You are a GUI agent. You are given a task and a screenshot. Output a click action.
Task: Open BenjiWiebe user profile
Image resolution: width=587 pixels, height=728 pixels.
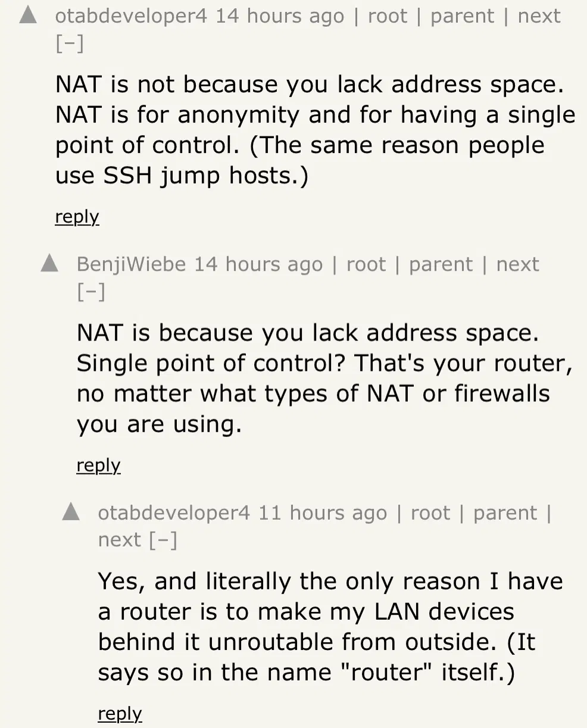coord(131,264)
